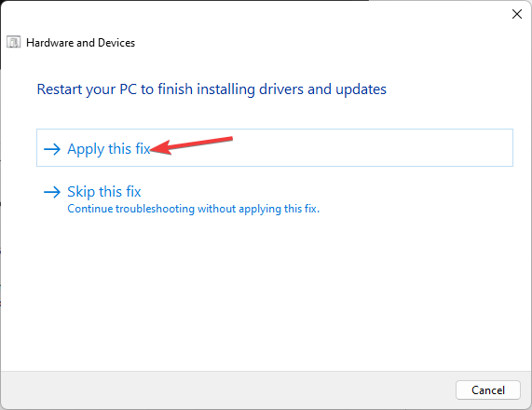Click the word "finish" in the blue heading
The width and height of the screenshot is (532, 410).
click(175, 89)
